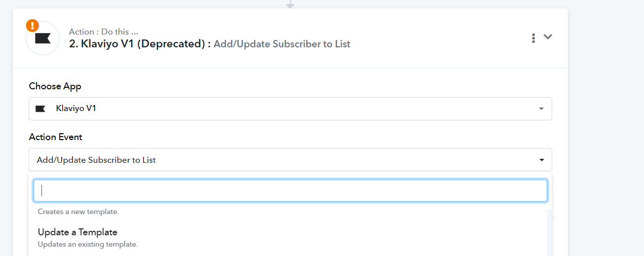Click the Klaviyo flag logo in step header
Viewport: 644px width, 256px height.
[x=43, y=38]
